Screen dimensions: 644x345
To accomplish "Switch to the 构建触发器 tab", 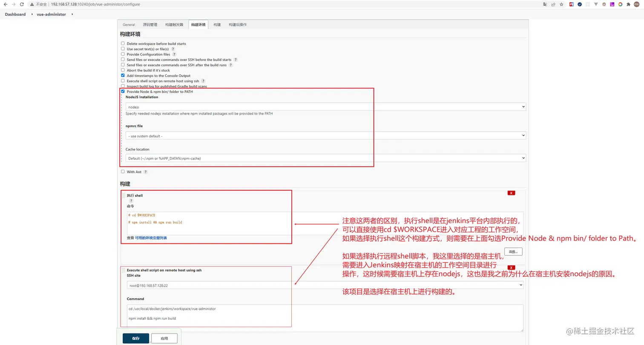I will (174, 25).
